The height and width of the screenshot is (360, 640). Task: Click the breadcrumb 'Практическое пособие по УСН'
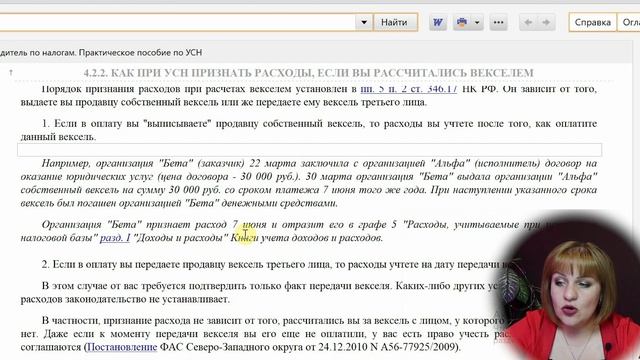pos(140,52)
